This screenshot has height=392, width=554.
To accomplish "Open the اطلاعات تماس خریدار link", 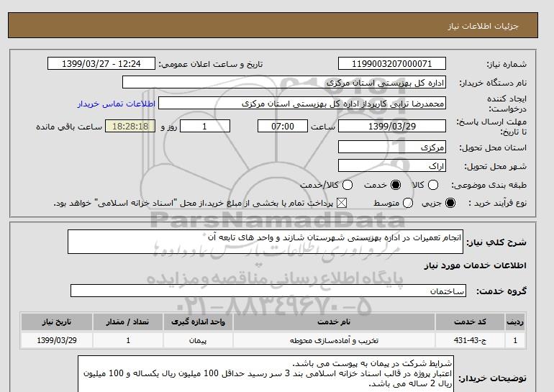I will tap(117, 104).
